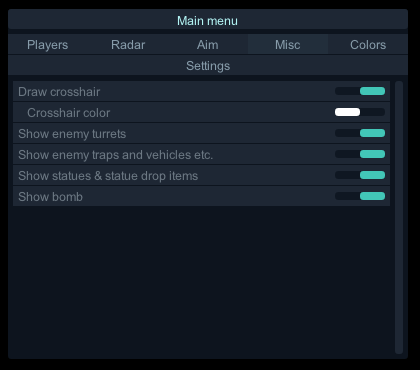Click the Show enemy turrets label
This screenshot has width=420, height=370.
click(72, 134)
